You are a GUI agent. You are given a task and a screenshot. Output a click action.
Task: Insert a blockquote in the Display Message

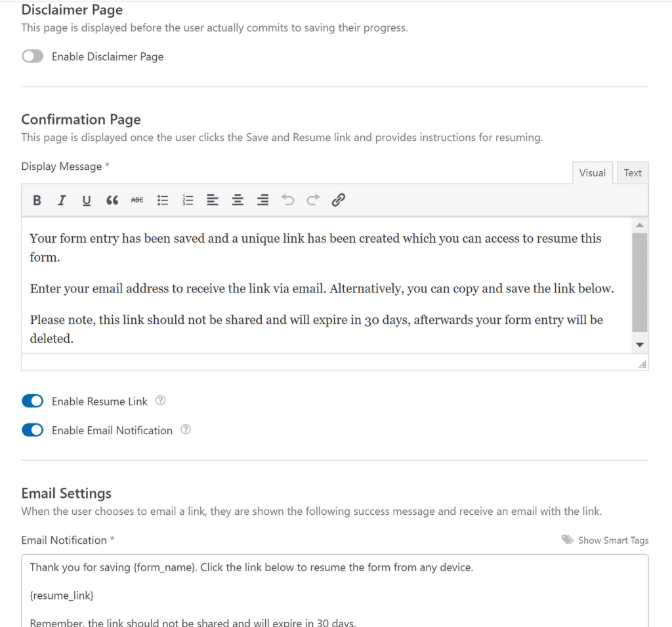[112, 200]
